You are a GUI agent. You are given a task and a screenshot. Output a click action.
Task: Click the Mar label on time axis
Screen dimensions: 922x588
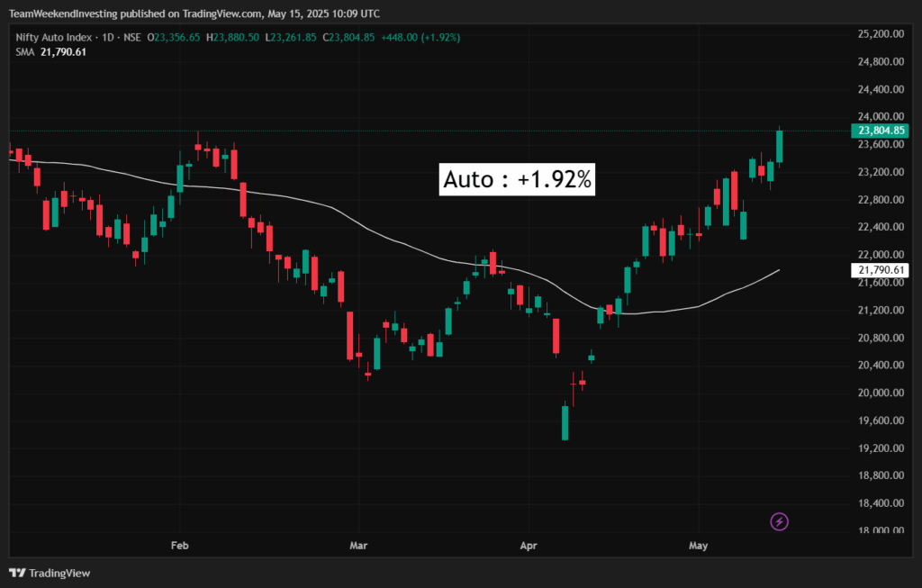(358, 546)
